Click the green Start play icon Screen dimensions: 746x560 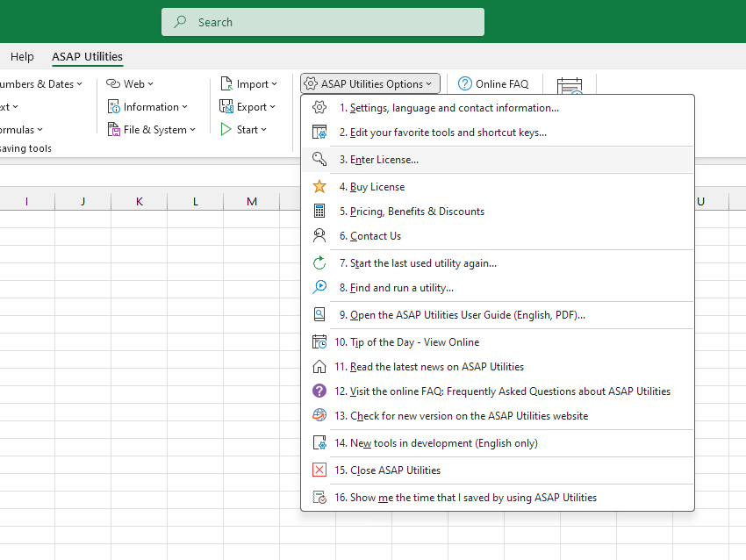[x=226, y=129]
